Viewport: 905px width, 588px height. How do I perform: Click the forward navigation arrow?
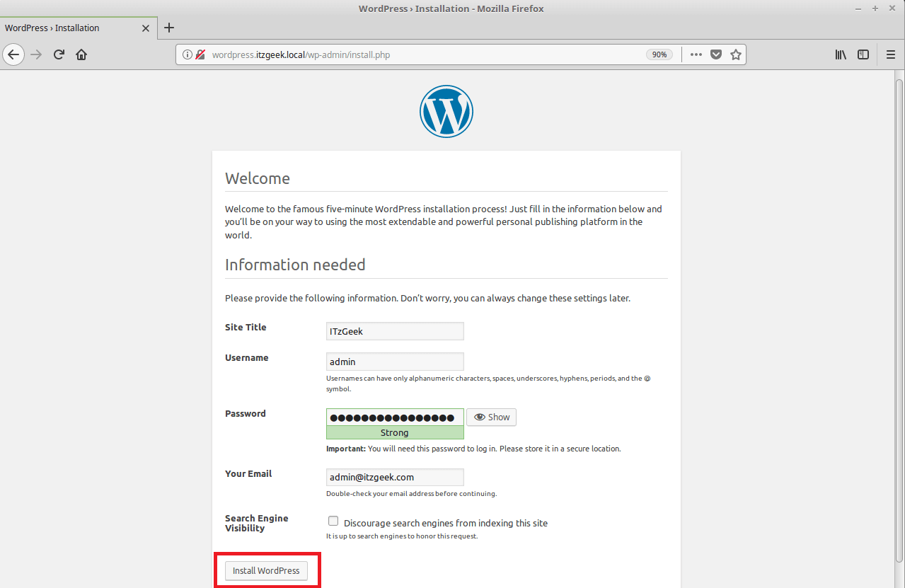point(36,54)
